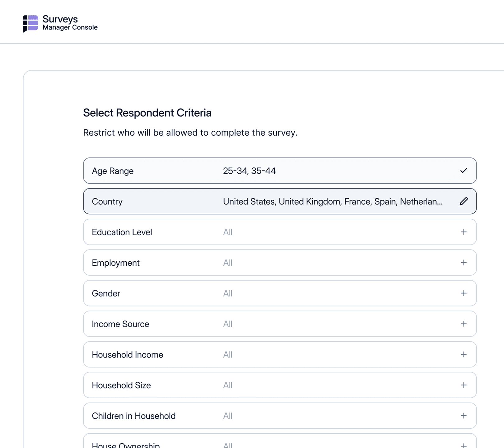Click the Gender row's All value
Screen dimensions: 504x448
click(x=228, y=293)
